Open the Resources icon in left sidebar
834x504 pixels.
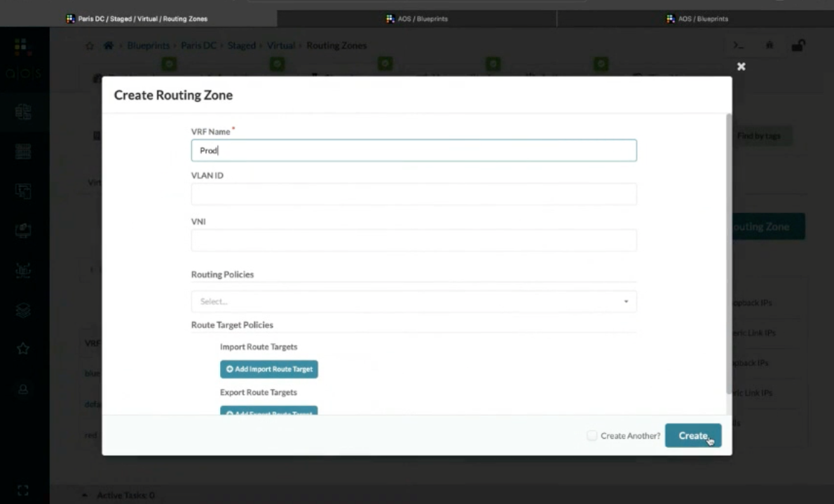pyautogui.click(x=23, y=231)
